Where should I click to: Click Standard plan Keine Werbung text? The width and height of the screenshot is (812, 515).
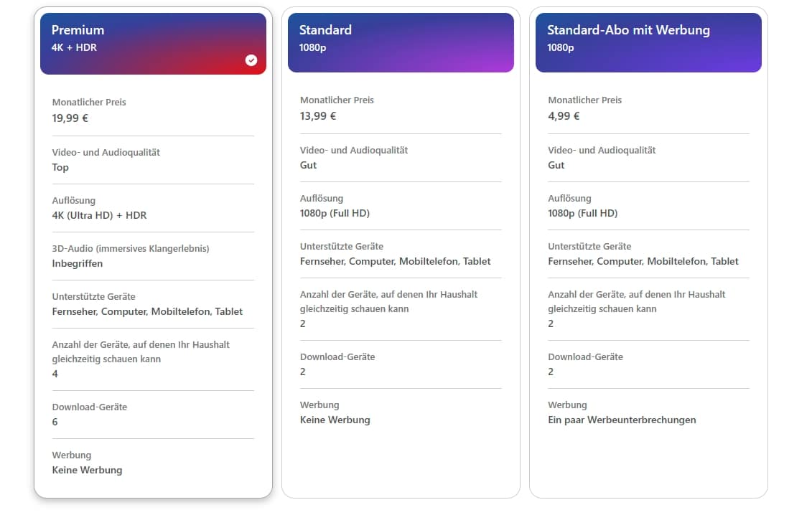(x=335, y=420)
